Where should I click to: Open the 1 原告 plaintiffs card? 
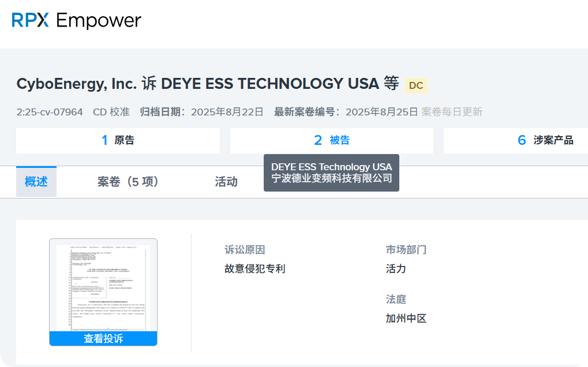point(118,141)
